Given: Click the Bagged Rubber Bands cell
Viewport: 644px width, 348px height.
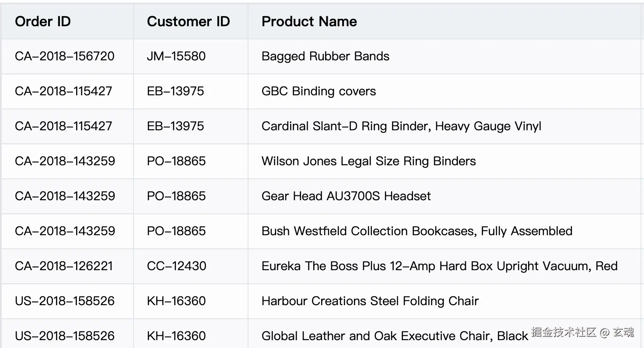Looking at the screenshot, I should 325,56.
